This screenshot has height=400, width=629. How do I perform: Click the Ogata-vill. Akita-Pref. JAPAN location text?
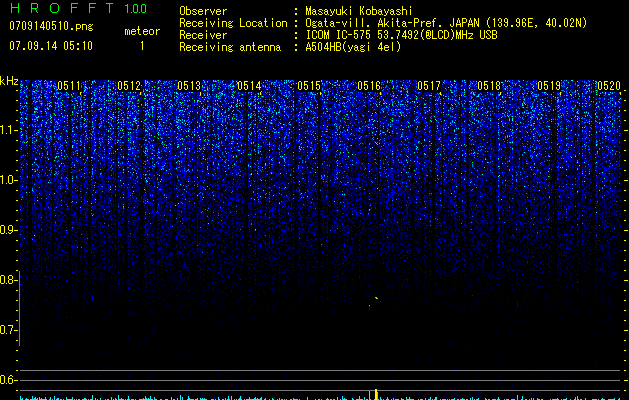click(x=446, y=23)
